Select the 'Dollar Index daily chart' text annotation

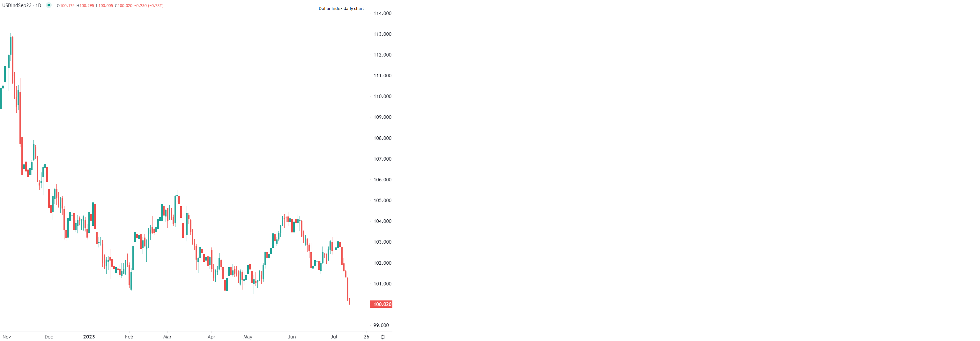(x=341, y=8)
